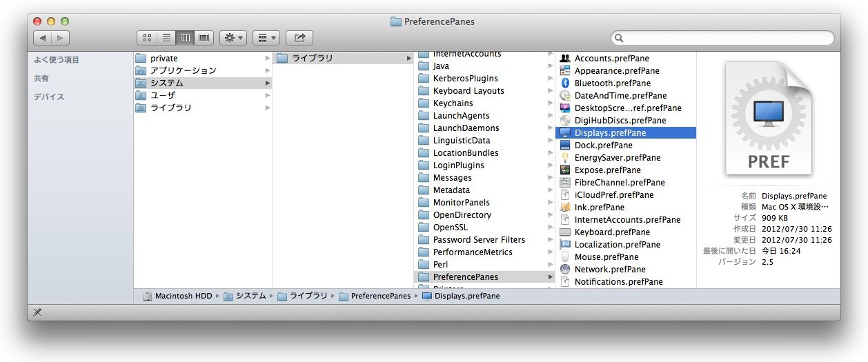The image size is (868, 362).
Task: Open the item arrangement dropdown
Action: click(266, 38)
